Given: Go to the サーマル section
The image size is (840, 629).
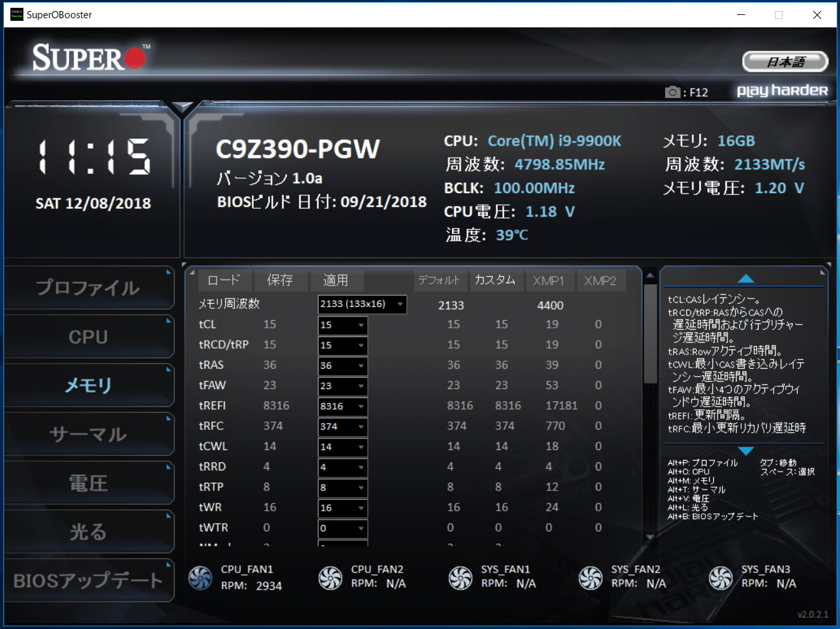Looking at the screenshot, I should [88, 434].
